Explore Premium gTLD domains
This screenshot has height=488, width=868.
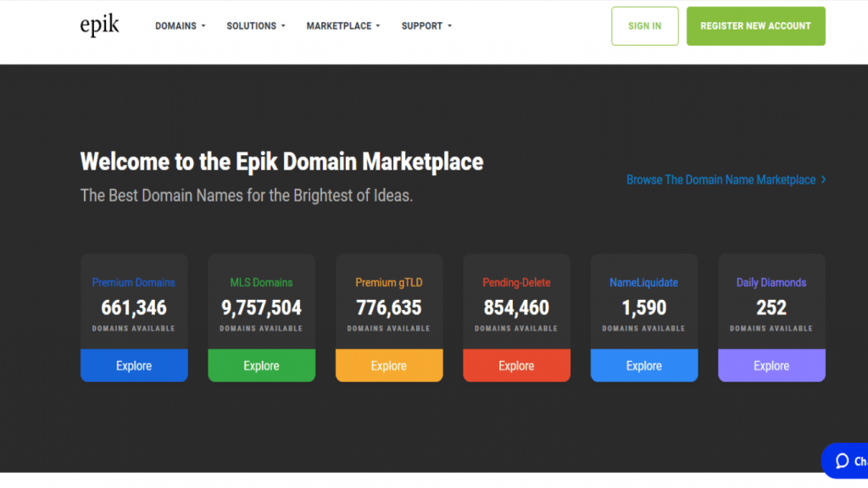coord(389,365)
